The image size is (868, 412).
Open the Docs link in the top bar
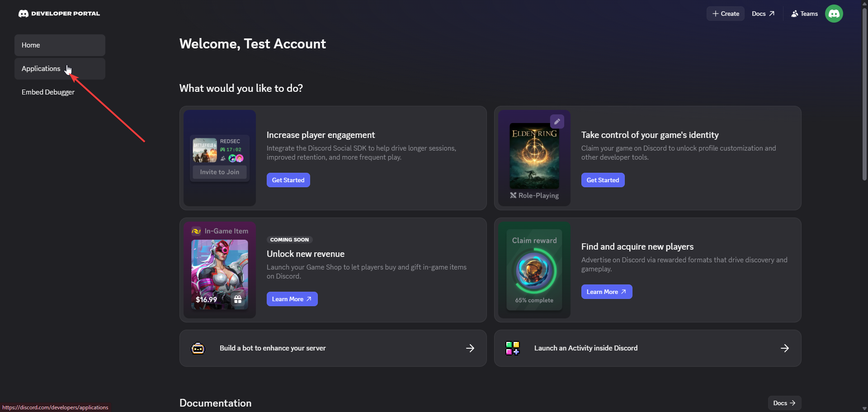(x=763, y=14)
